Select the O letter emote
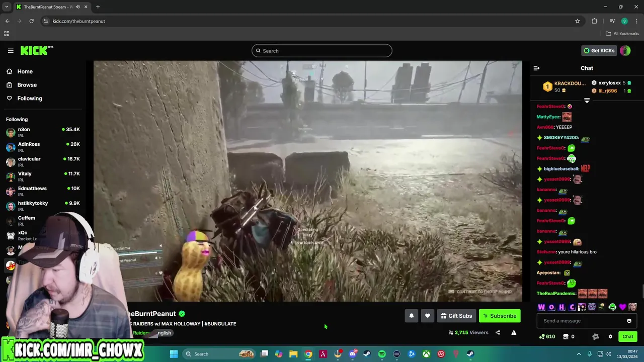The image size is (644, 362). tap(551, 307)
